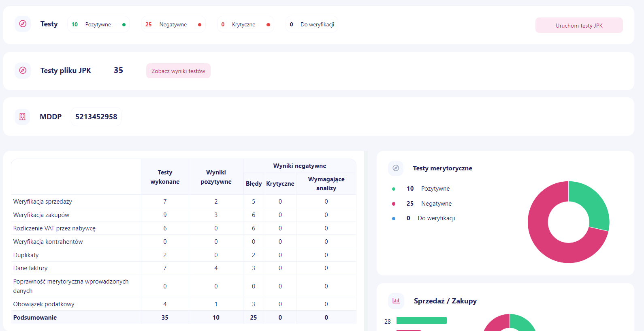Image resolution: width=644 pixels, height=331 pixels.
Task: Click the Podsumowanie Błędy total 25
Action: click(254, 318)
